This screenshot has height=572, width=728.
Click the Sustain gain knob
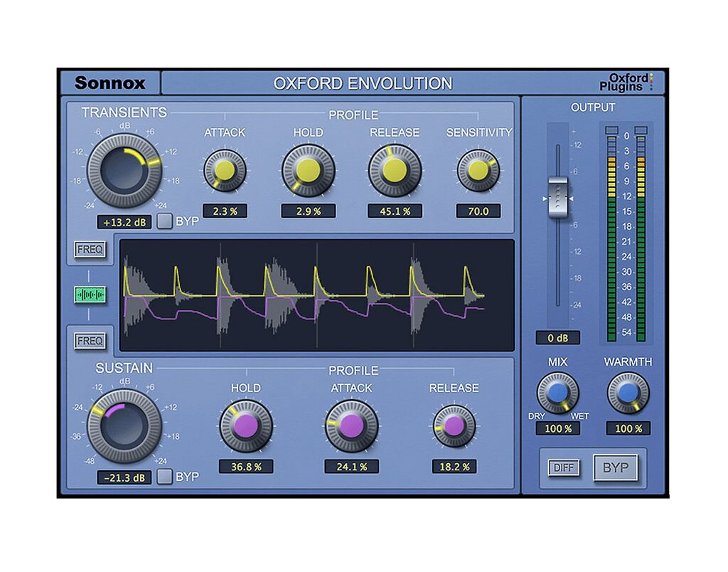pos(124,427)
